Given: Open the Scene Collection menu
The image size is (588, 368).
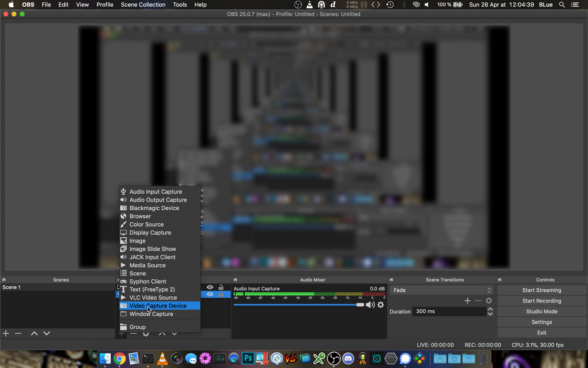Looking at the screenshot, I should (143, 4).
